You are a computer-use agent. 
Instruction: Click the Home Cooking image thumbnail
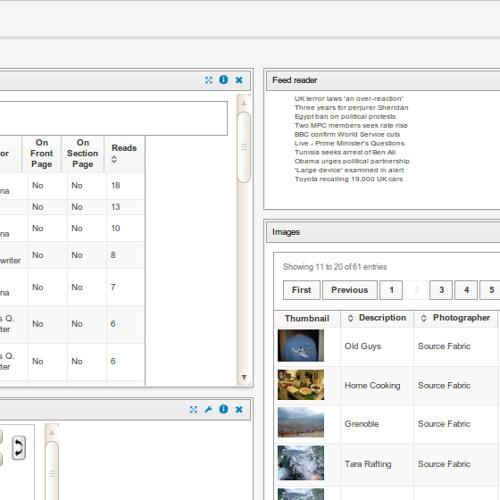tap(301, 385)
